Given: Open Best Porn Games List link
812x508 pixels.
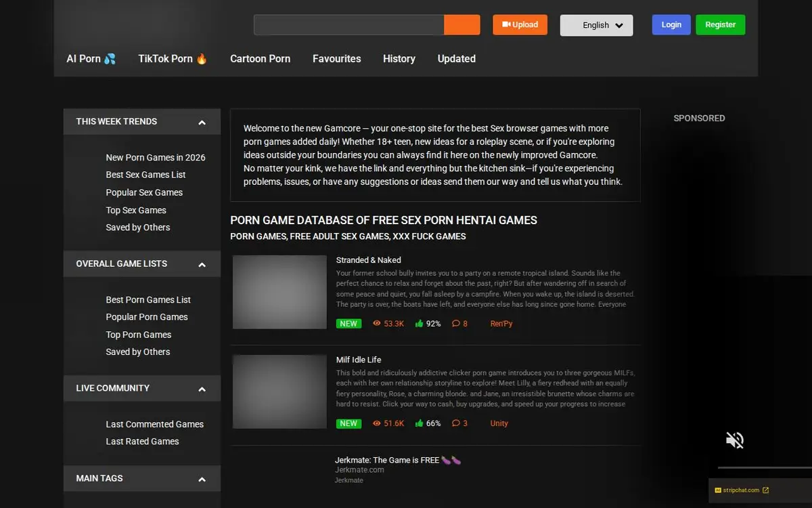Looking at the screenshot, I should click(148, 299).
